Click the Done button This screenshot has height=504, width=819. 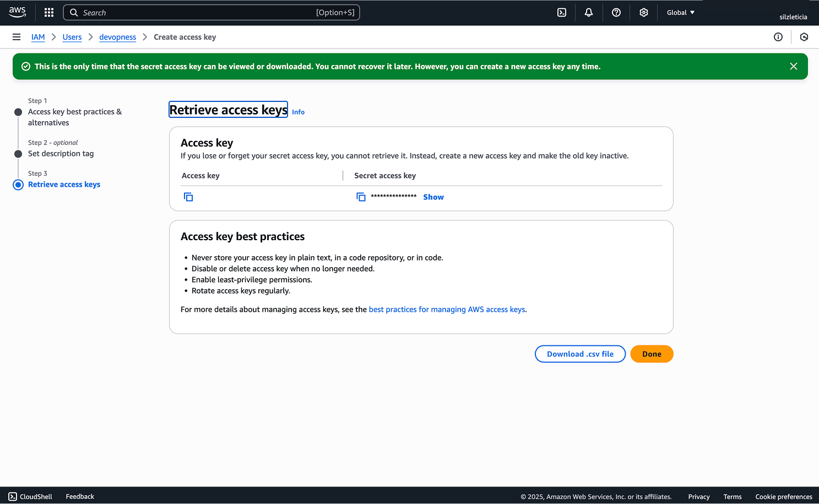652,354
